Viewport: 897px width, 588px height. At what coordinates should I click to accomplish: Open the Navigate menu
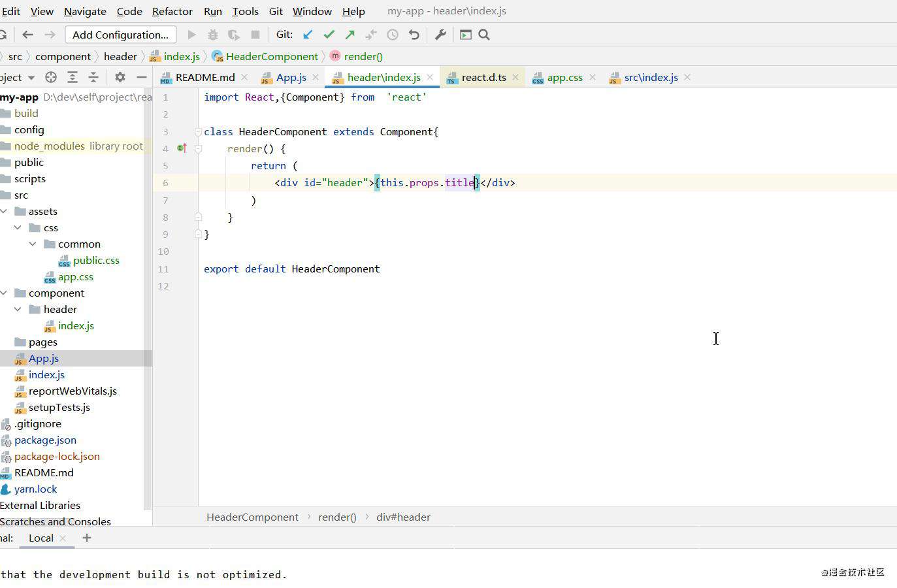85,11
